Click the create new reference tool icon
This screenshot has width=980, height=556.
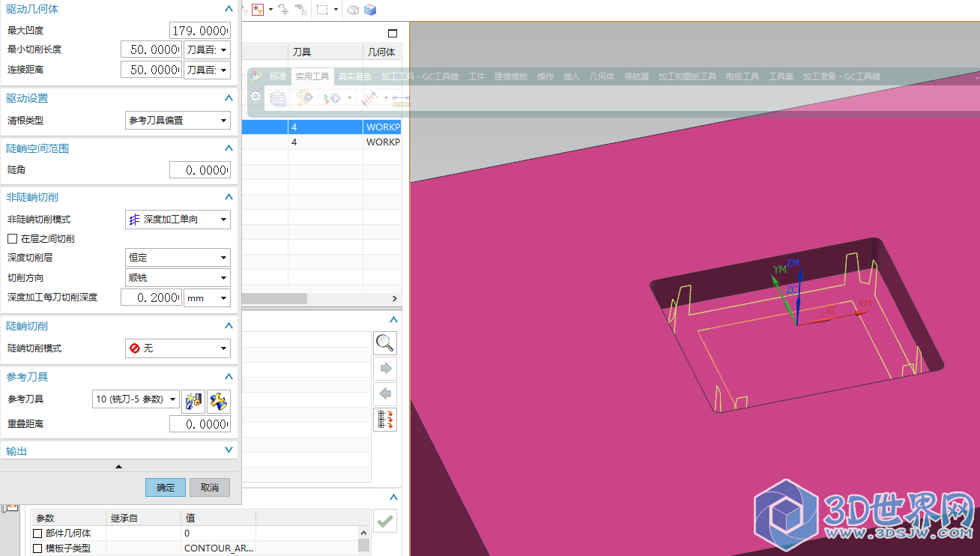point(194,400)
